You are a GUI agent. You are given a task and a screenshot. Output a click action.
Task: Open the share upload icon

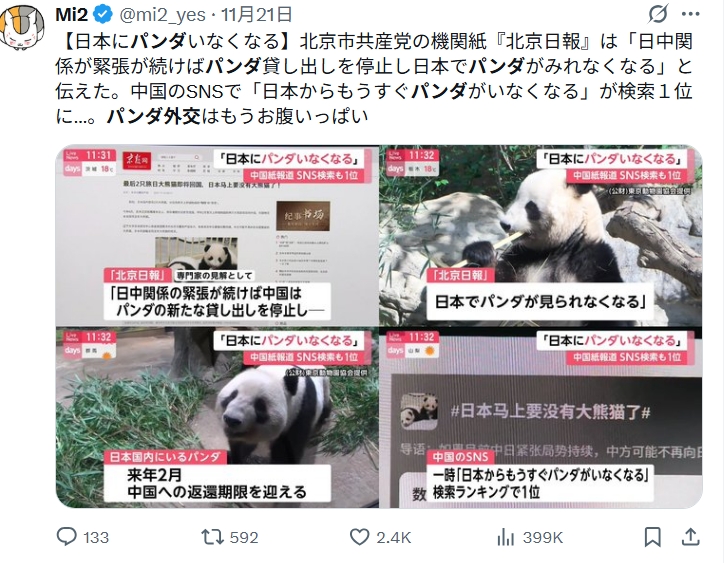tap(690, 537)
